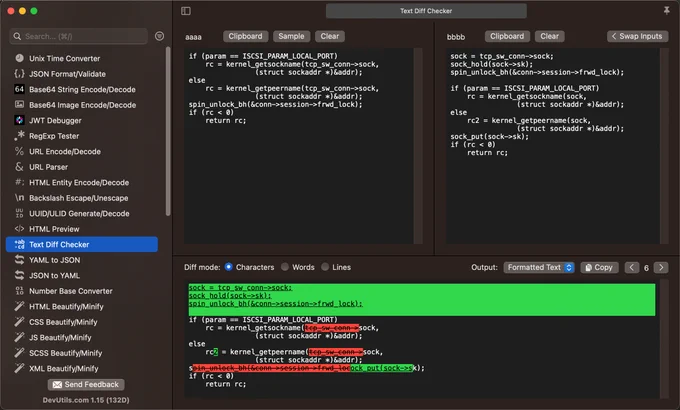
Task: Click the JWT Debugger icon
Action: 19,120
